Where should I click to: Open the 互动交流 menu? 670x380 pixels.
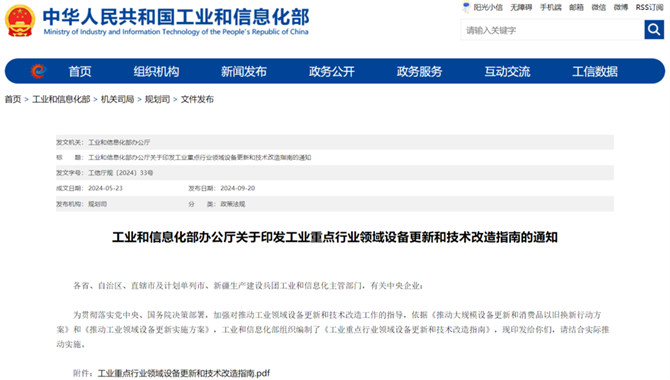507,71
